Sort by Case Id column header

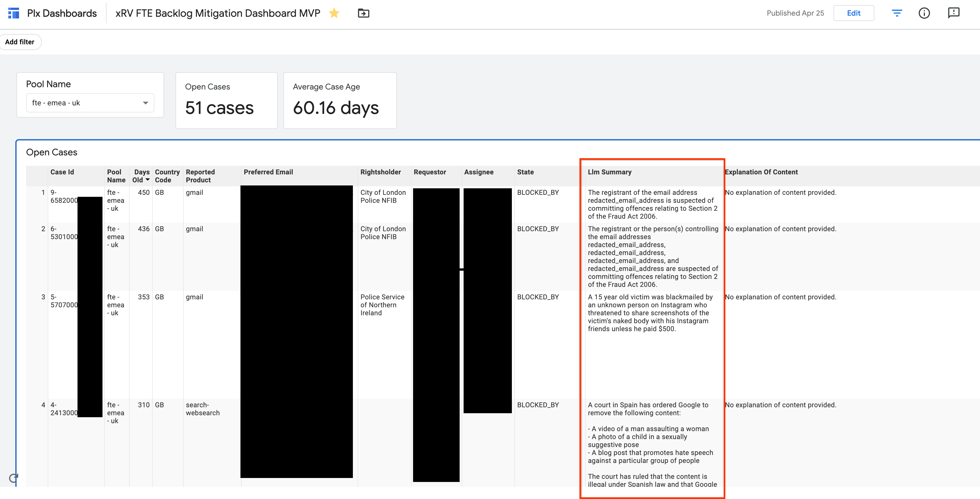click(62, 172)
